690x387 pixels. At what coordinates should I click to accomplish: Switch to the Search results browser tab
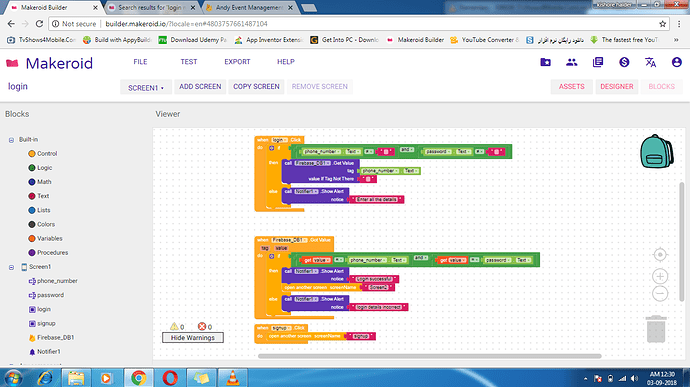tap(151, 7)
